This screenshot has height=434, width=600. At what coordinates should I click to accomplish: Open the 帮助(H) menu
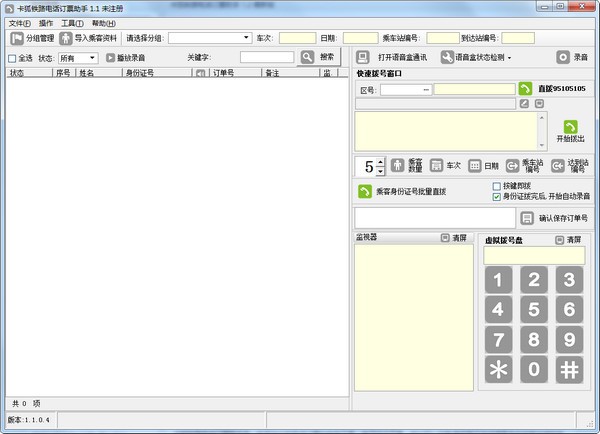pyautogui.click(x=104, y=23)
